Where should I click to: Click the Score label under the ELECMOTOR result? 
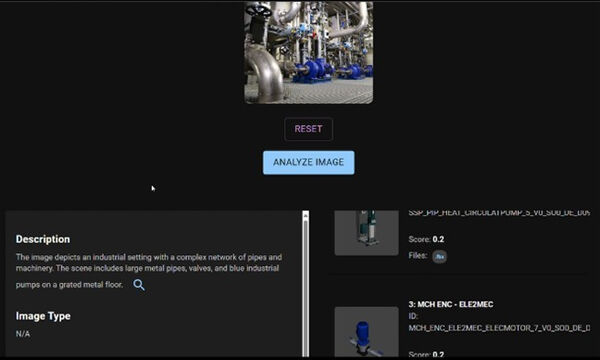(x=419, y=354)
